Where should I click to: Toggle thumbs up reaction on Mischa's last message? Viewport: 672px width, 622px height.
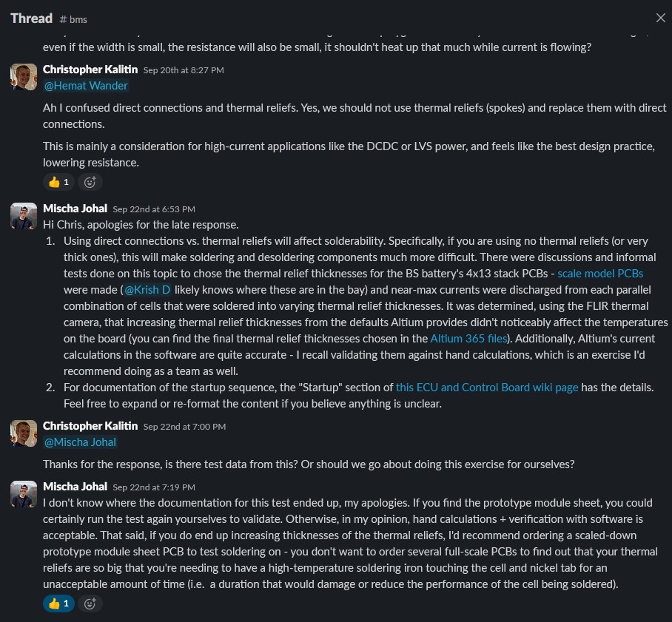tap(58, 603)
